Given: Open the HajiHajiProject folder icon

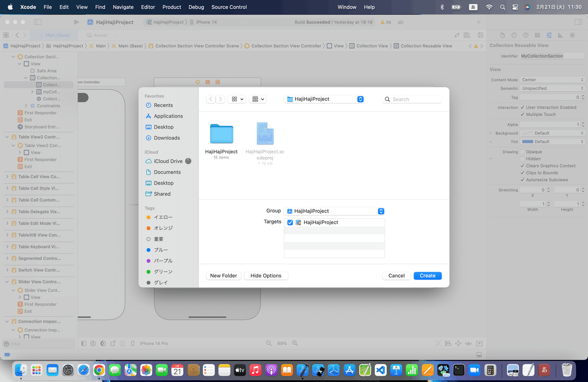Looking at the screenshot, I should pos(221,133).
